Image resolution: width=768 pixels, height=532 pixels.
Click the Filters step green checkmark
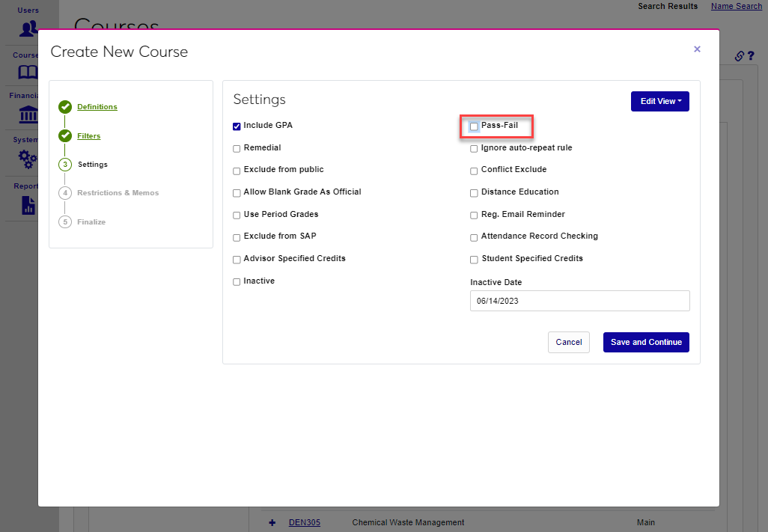65,135
